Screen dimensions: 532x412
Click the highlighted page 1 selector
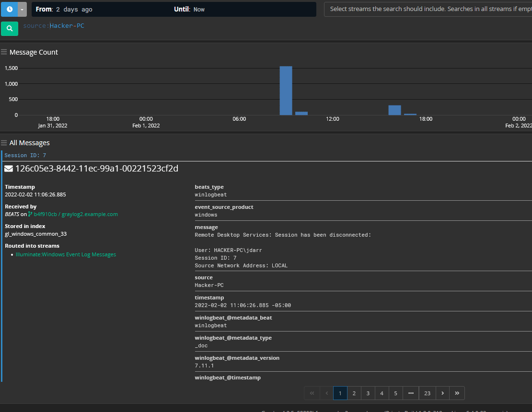click(340, 393)
